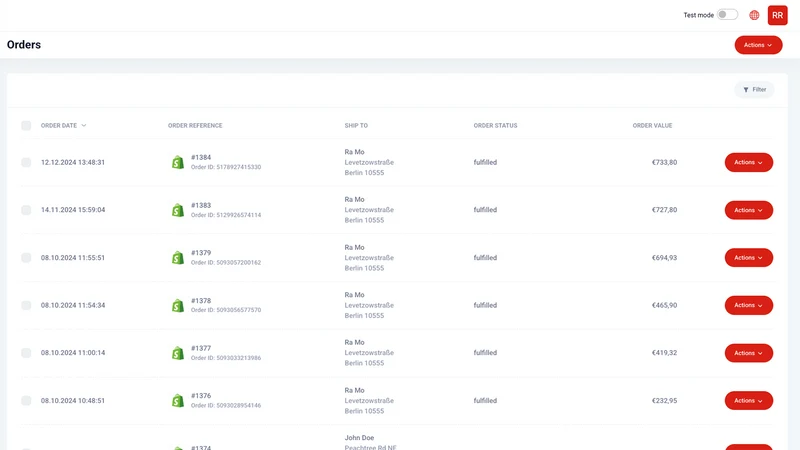Open Actions dropdown for order #1383

tap(748, 210)
